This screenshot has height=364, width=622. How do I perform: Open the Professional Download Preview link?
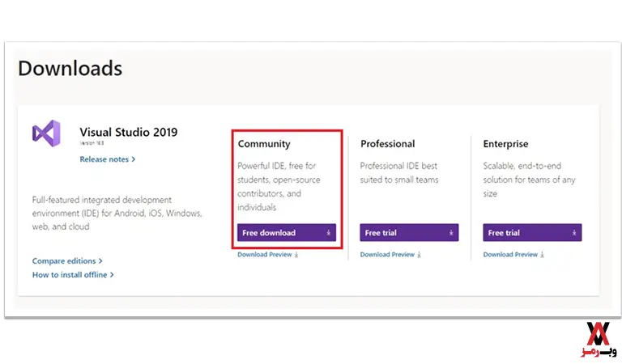tap(387, 255)
